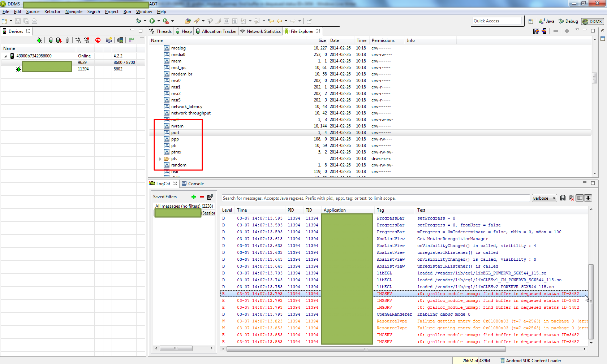Click the Stop Process icon in Devices
The width and height of the screenshot is (607, 364).
[x=98, y=40]
